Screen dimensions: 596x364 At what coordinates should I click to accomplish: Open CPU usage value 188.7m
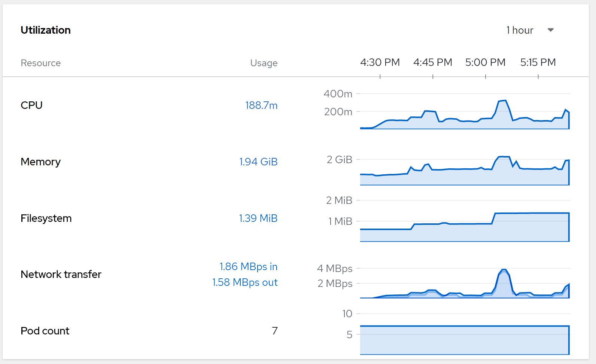point(261,105)
